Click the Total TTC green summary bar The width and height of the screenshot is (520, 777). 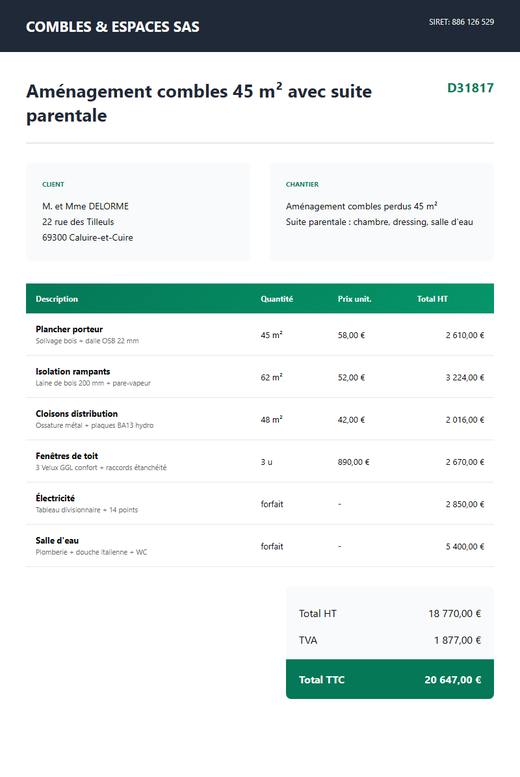click(x=390, y=679)
